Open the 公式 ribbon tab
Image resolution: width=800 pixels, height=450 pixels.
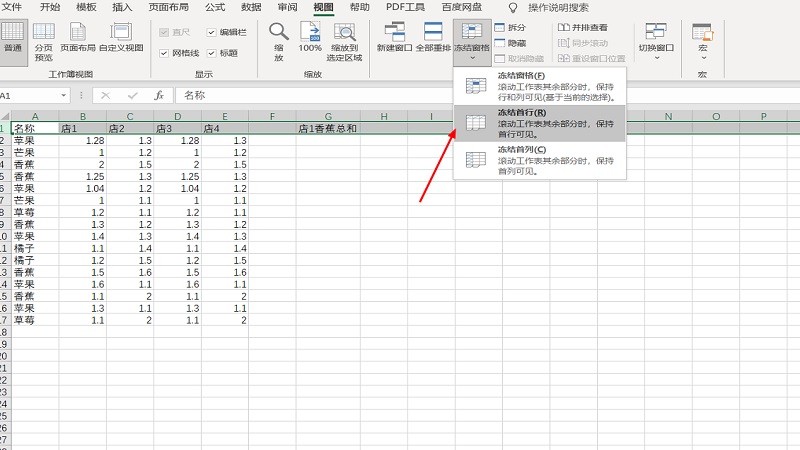[x=215, y=7]
